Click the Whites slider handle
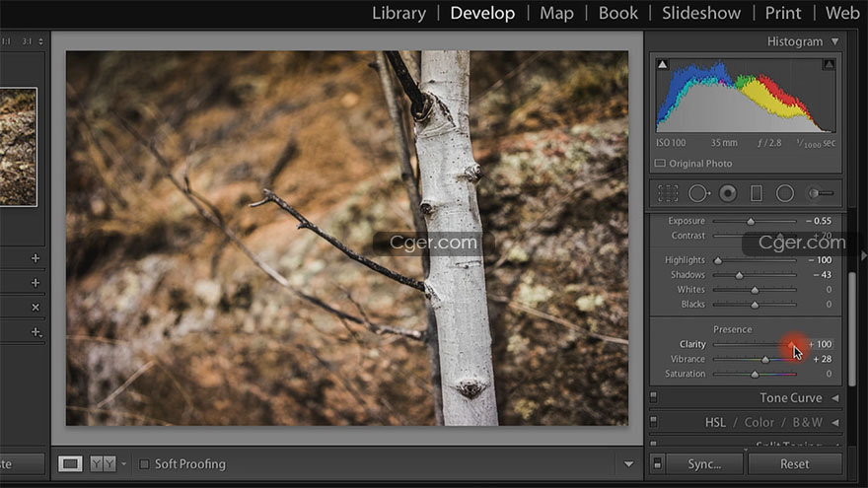This screenshot has height=488, width=868. tap(755, 290)
